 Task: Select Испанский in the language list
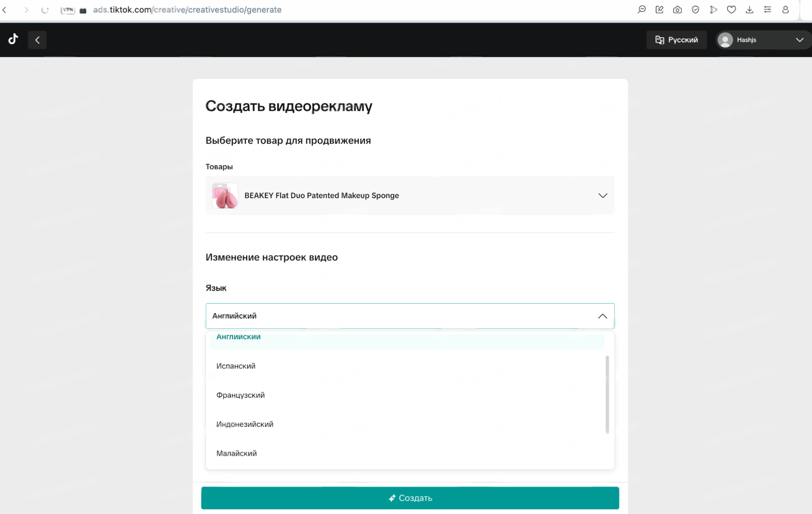[x=407, y=366]
